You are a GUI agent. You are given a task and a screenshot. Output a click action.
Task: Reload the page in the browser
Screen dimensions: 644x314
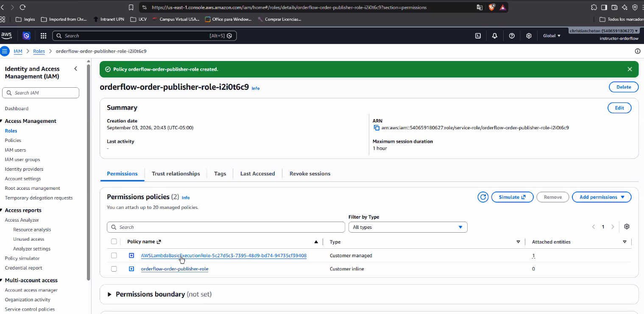[22, 7]
